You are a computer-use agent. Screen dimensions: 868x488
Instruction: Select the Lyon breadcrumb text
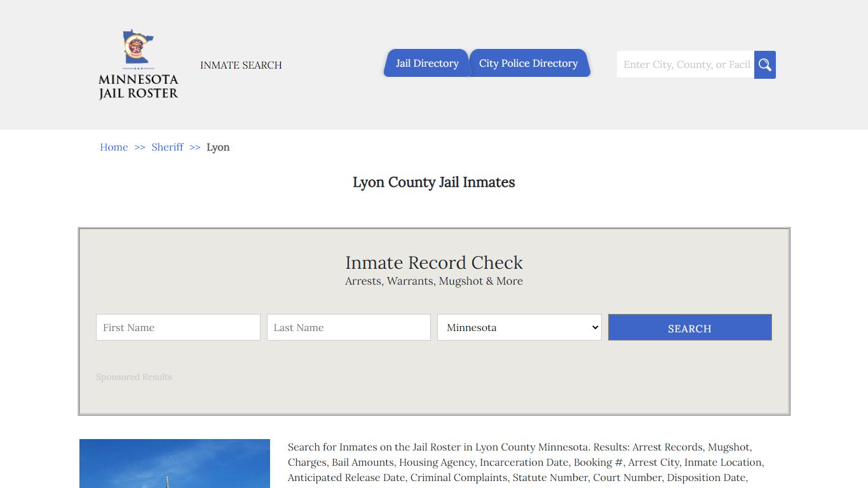(218, 147)
